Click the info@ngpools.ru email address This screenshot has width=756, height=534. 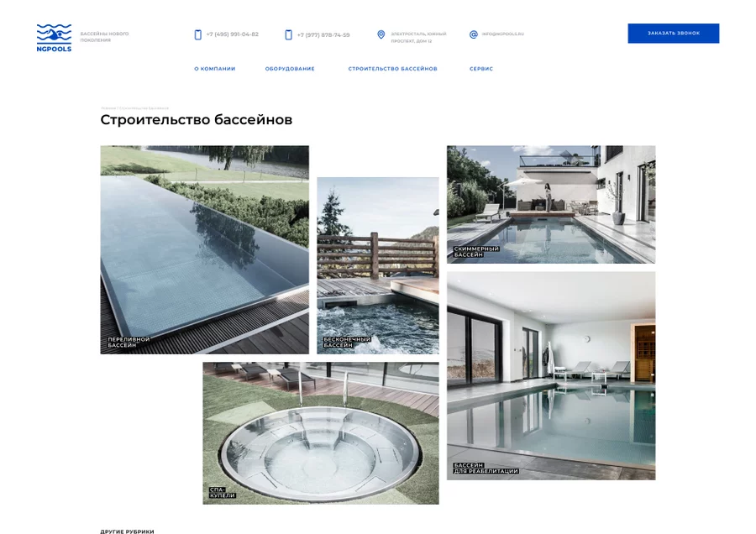click(x=503, y=34)
